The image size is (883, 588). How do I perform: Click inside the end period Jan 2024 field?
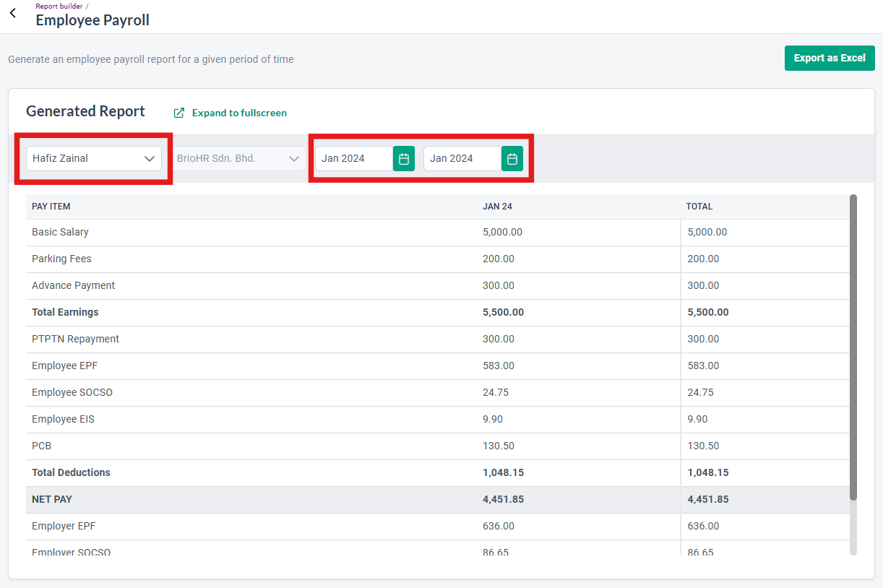tap(462, 158)
